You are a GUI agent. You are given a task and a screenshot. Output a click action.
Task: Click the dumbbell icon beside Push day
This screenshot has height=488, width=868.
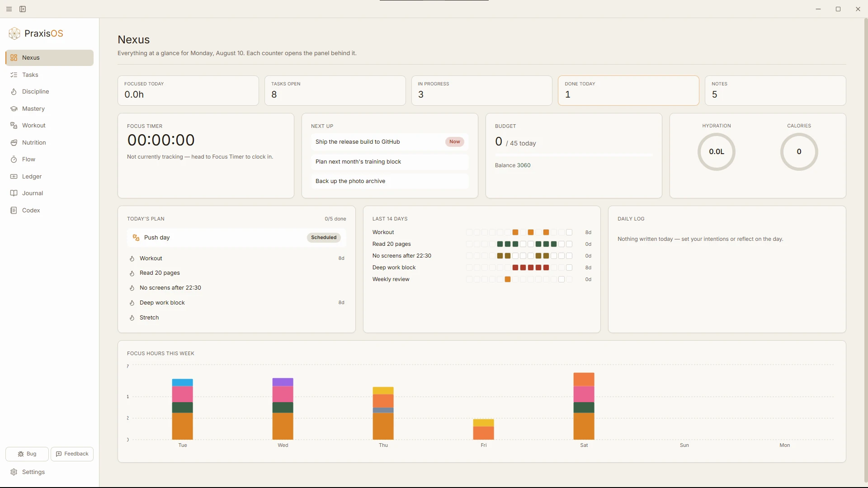136,238
